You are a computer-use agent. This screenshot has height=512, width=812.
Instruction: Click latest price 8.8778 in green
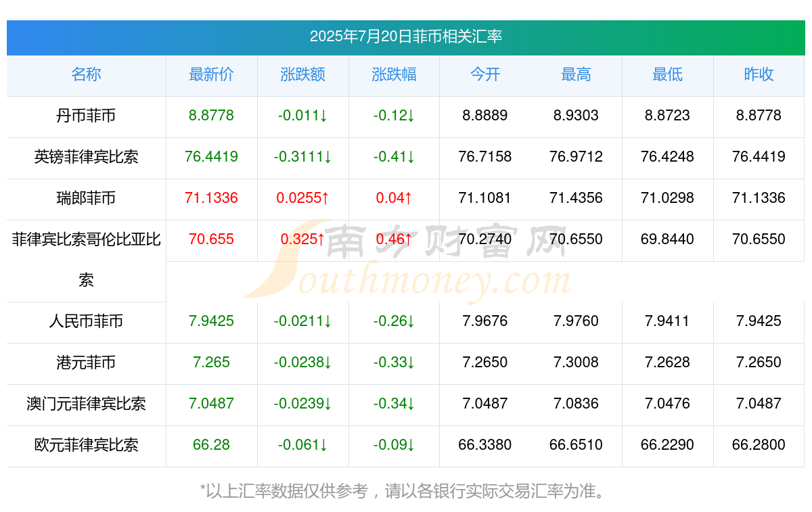[x=211, y=116]
